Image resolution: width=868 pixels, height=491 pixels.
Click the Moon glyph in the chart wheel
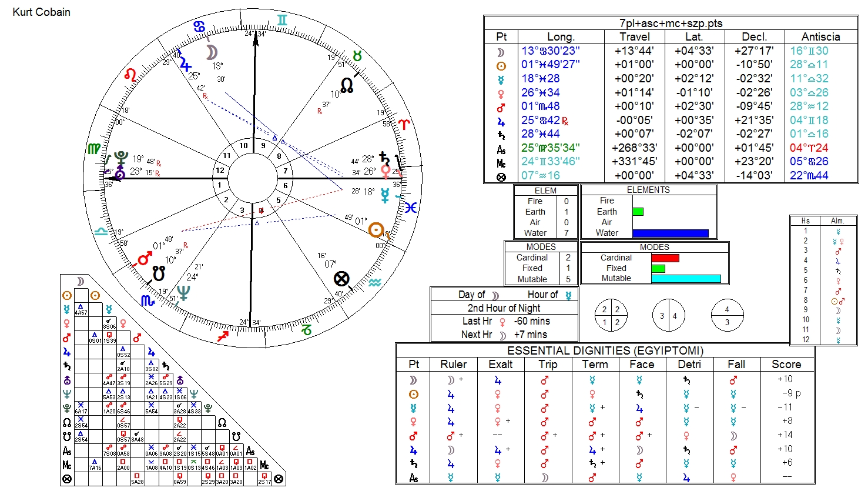pos(212,52)
